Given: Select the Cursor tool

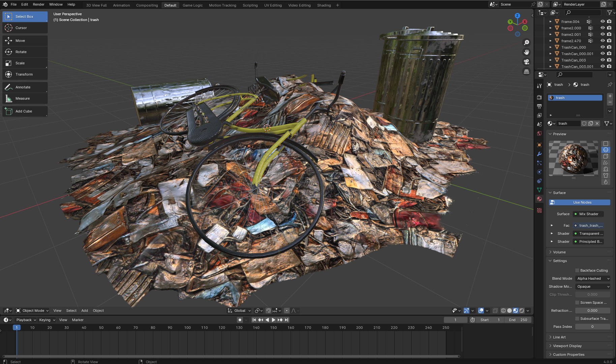Looking at the screenshot, I should click(x=25, y=28).
